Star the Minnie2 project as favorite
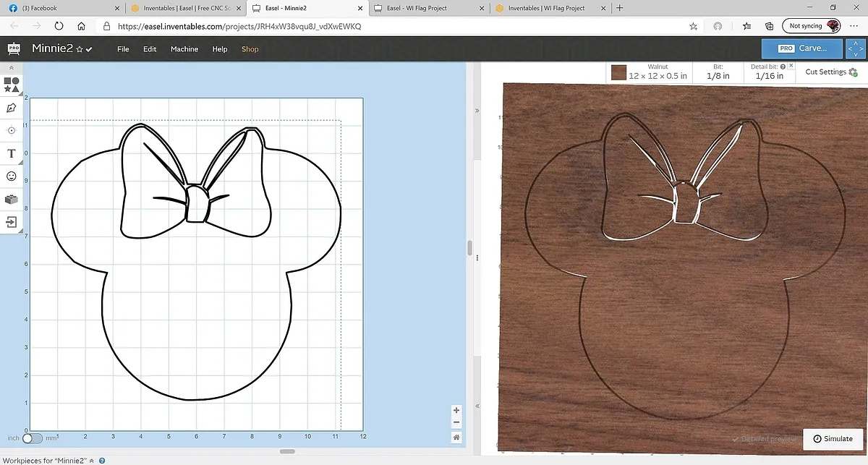The width and height of the screenshot is (868, 465). (x=80, y=49)
